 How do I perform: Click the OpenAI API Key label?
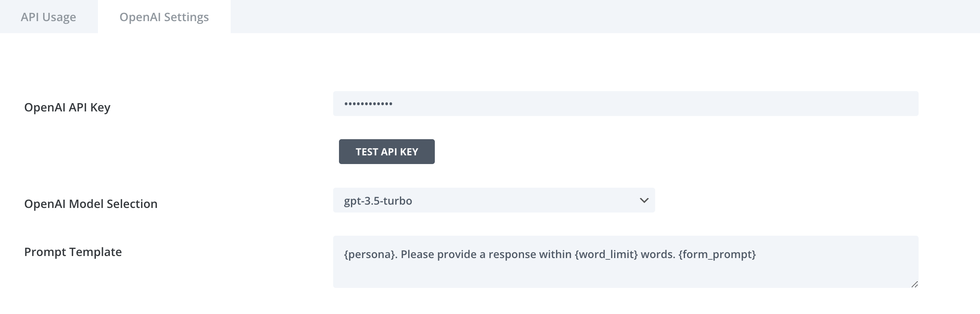pyautogui.click(x=67, y=107)
